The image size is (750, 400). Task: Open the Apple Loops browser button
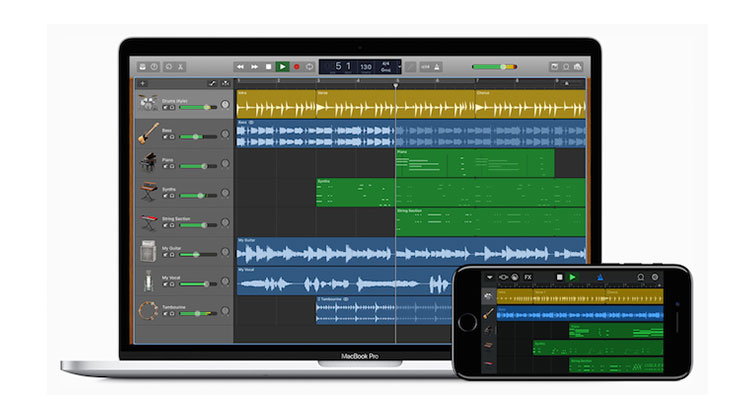pyautogui.click(x=566, y=67)
